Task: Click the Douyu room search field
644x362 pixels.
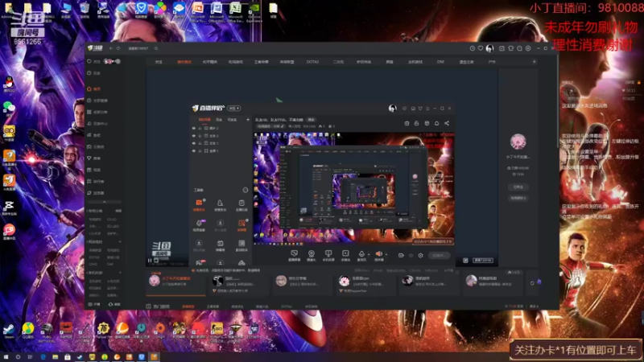Action: [x=138, y=48]
